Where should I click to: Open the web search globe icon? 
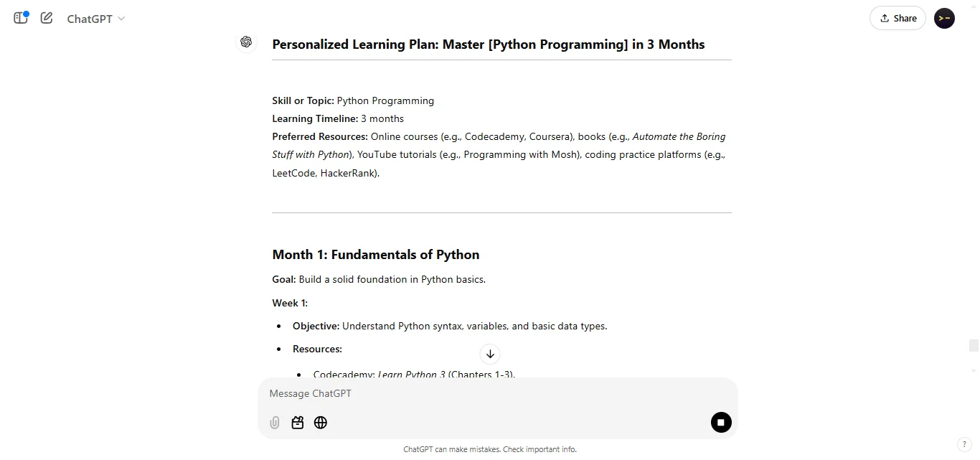tap(321, 423)
